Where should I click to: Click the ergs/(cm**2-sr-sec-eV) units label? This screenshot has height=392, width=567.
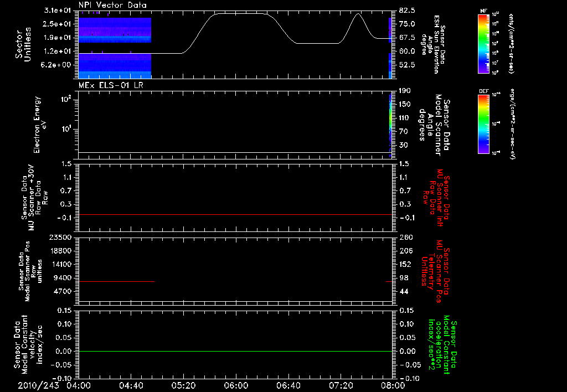512,124
